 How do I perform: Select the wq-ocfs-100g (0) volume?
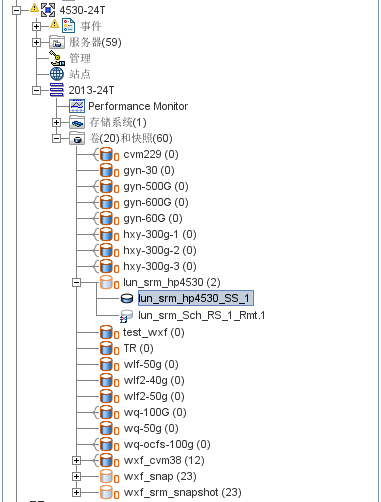click(x=167, y=444)
